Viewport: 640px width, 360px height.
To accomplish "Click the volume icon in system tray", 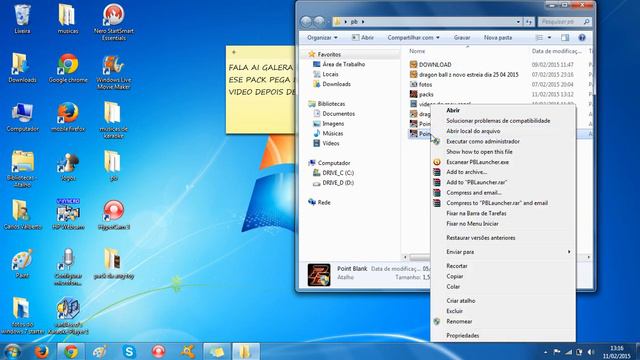I will 590,352.
